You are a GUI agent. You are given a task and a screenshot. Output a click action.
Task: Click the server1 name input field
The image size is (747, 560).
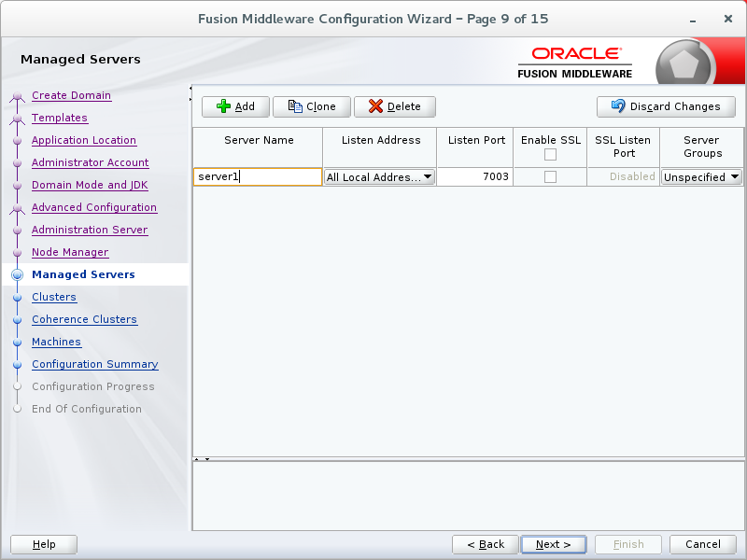tap(258, 176)
